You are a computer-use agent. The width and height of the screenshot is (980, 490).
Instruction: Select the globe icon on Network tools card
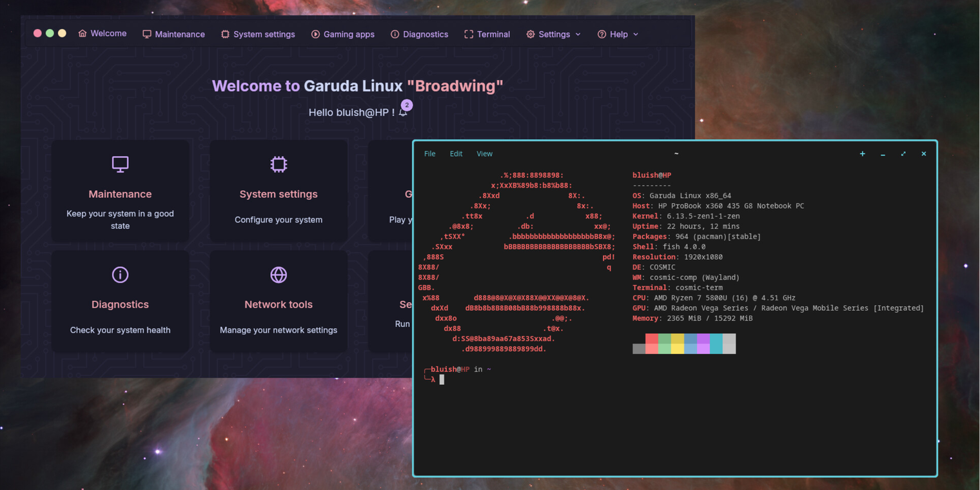click(278, 275)
